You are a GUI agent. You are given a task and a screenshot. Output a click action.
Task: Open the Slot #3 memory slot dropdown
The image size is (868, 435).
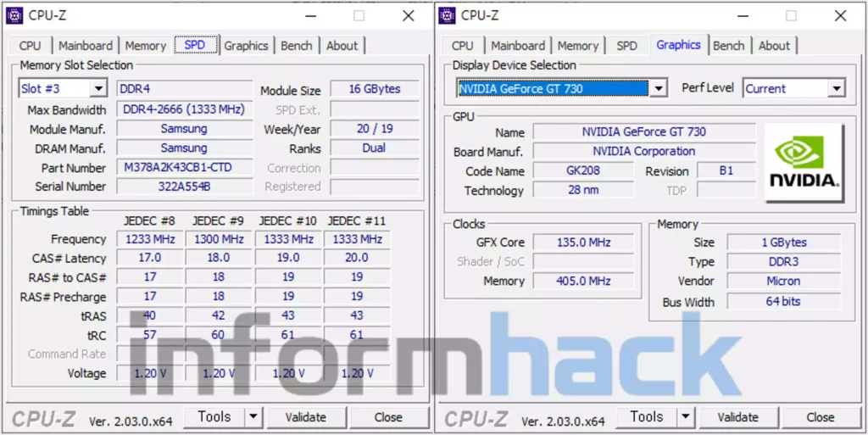click(x=98, y=89)
